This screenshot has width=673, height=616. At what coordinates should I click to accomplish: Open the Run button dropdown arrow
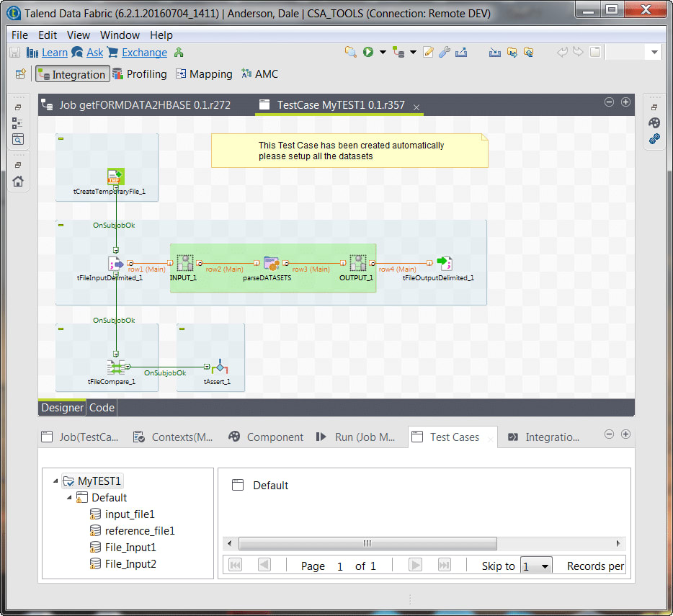(x=383, y=52)
